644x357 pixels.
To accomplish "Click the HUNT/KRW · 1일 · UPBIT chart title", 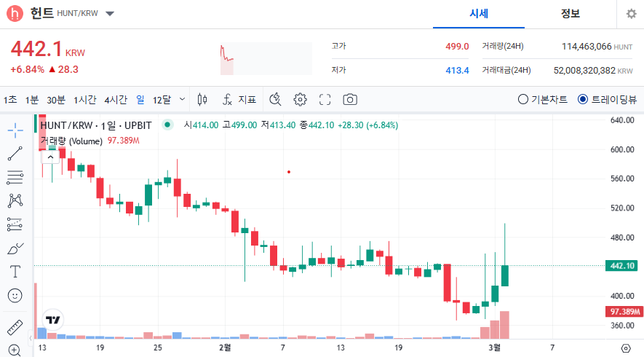I will point(96,125).
